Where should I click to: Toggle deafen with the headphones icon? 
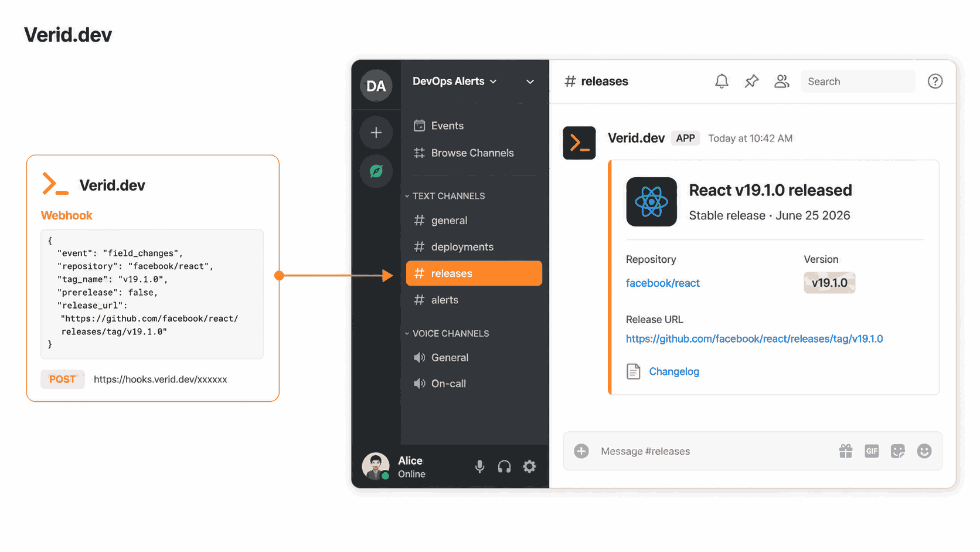[504, 466]
